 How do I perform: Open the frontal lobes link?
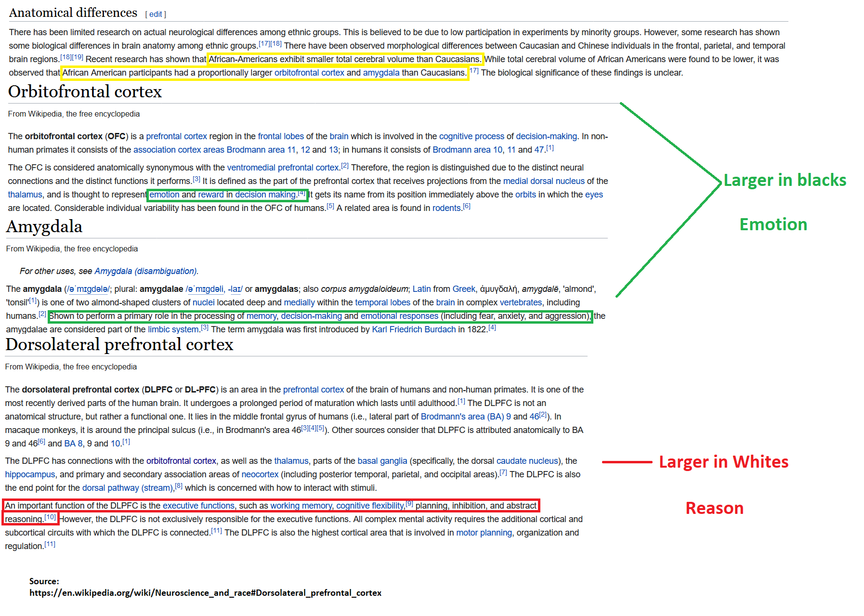tap(281, 136)
